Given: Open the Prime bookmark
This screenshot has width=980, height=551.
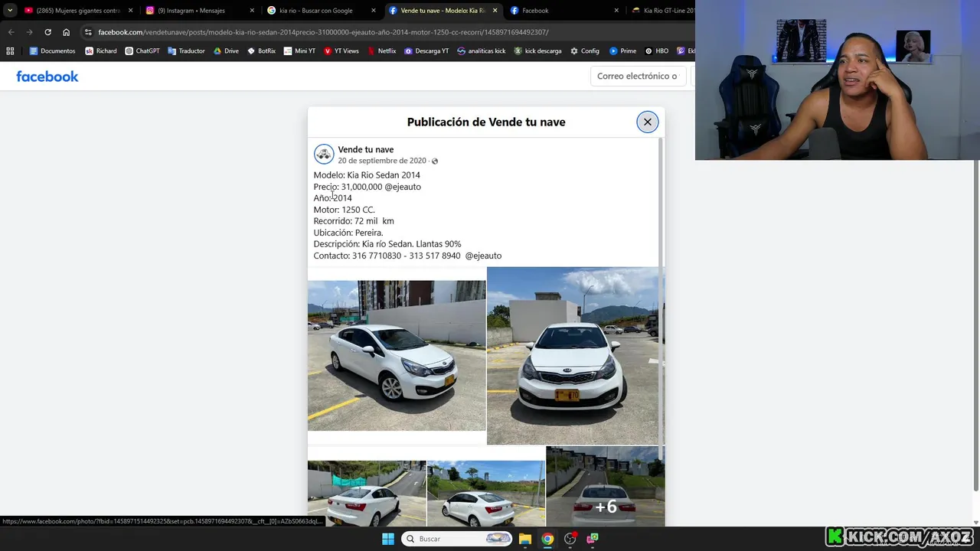Looking at the screenshot, I should tap(622, 51).
